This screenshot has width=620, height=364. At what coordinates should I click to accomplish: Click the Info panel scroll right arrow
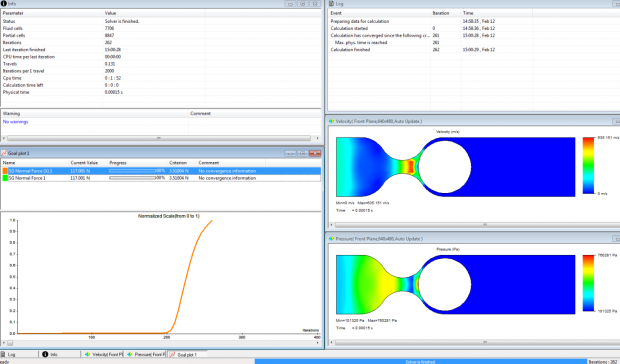click(x=317, y=138)
